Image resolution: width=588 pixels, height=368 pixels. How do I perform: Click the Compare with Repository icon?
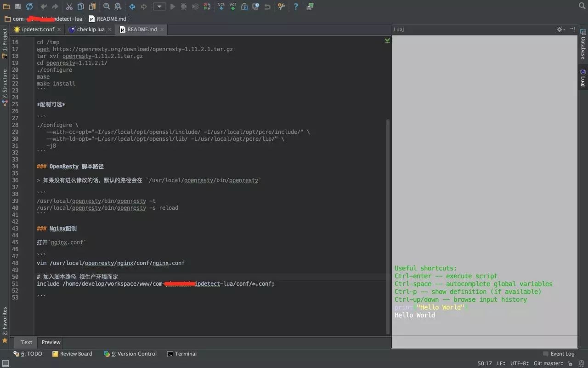click(244, 6)
